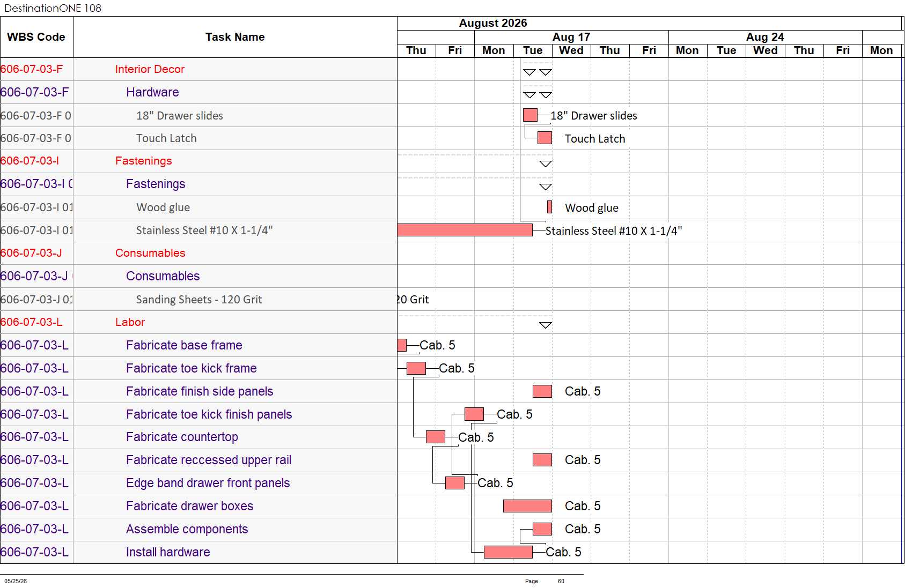Click the Edge band drawer front panels bar
Image resolution: width=905 pixels, height=588 pixels.
click(x=455, y=483)
